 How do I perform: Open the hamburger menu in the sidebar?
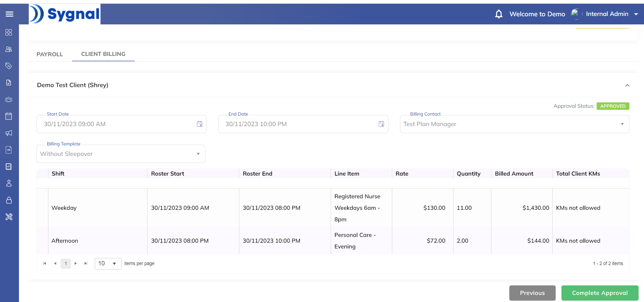9,14
